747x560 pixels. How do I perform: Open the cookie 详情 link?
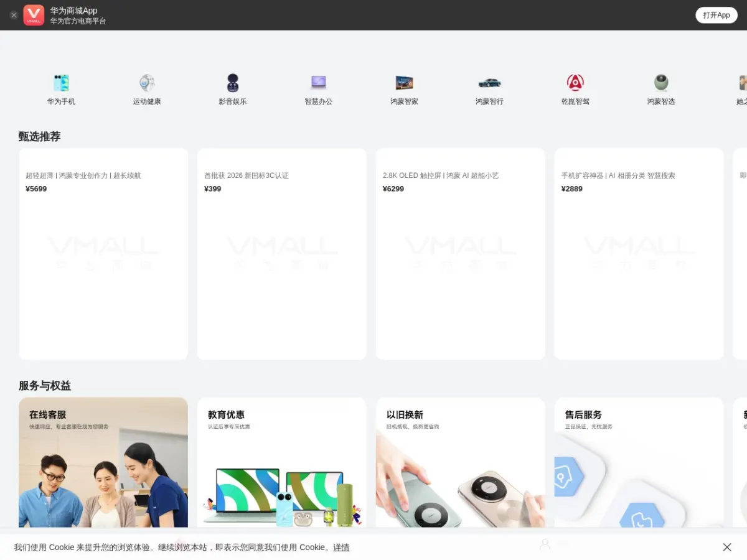point(341,548)
